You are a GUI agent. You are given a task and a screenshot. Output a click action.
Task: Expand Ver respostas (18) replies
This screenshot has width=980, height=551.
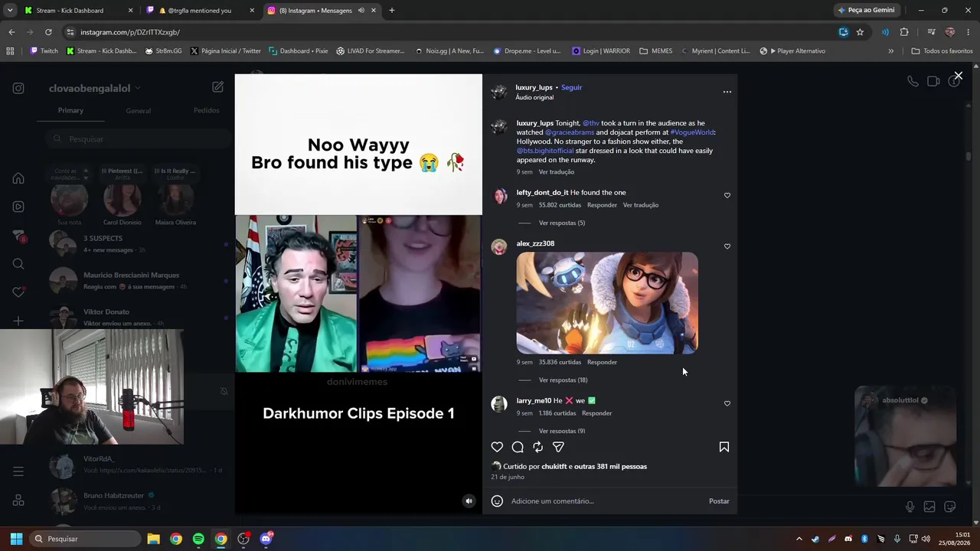click(x=563, y=380)
